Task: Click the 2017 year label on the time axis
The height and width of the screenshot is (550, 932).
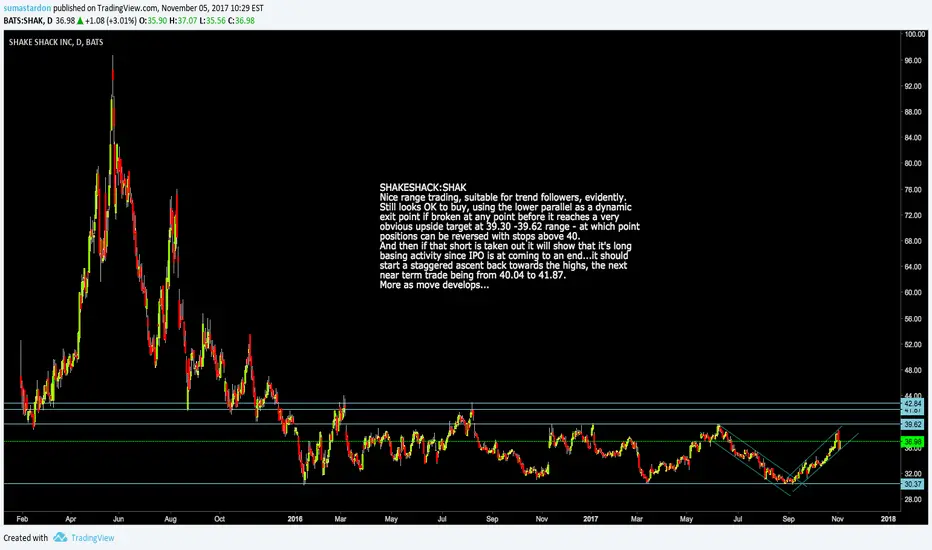Action: (590, 519)
